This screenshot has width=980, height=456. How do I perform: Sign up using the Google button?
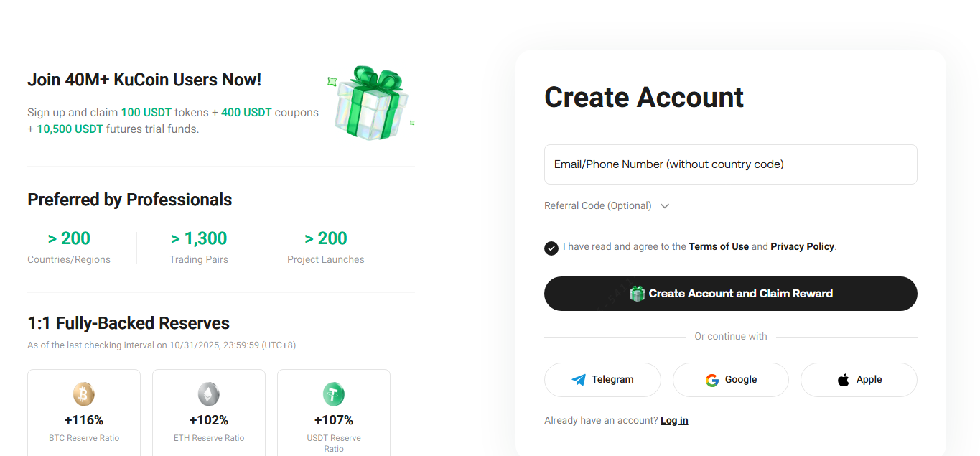(x=730, y=380)
